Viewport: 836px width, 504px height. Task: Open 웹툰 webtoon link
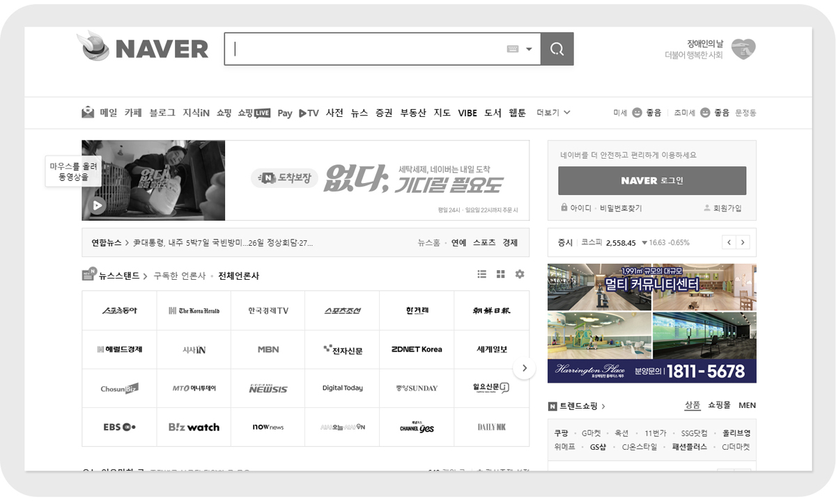coord(518,113)
